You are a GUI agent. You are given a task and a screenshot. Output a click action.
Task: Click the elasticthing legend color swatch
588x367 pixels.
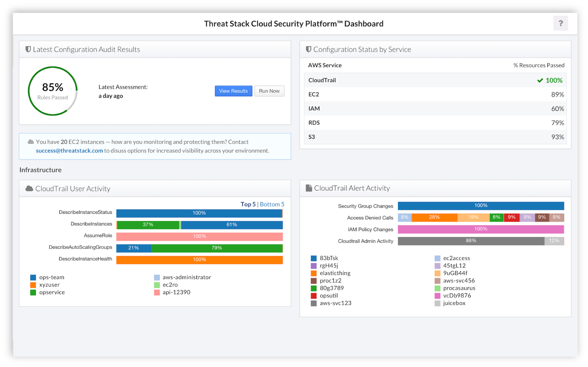[x=314, y=273]
